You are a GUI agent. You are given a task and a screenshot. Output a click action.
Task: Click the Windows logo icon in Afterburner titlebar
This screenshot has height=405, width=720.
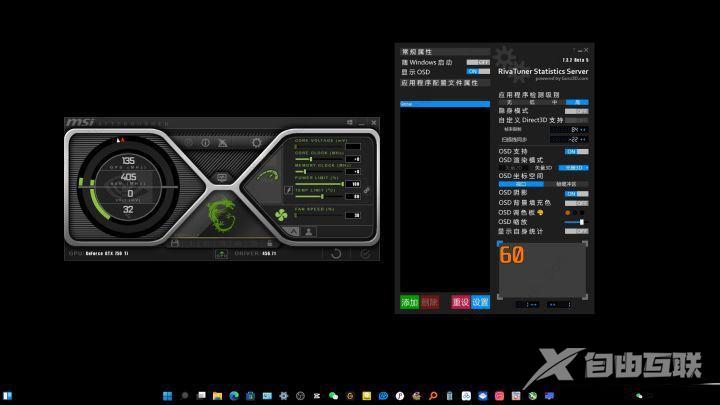(x=350, y=123)
